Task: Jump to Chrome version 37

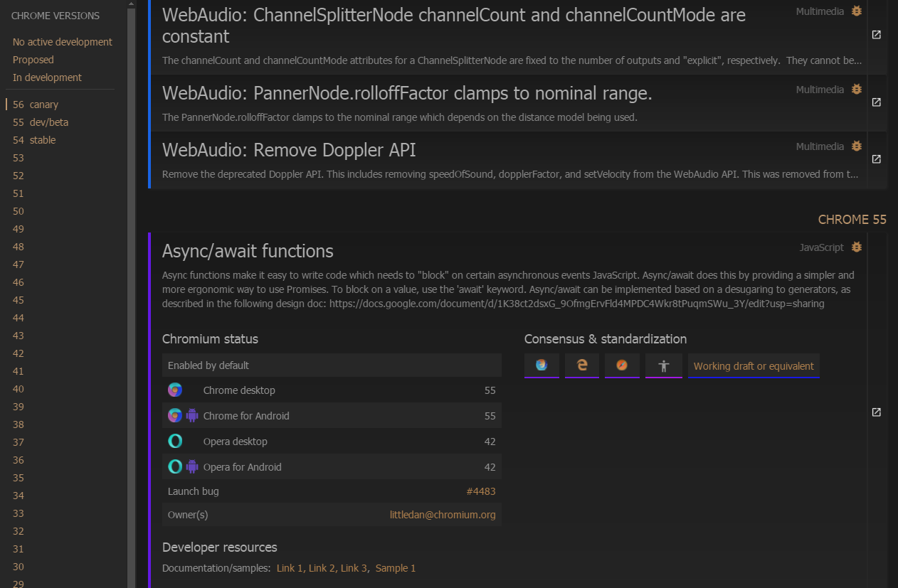Action: (19, 442)
